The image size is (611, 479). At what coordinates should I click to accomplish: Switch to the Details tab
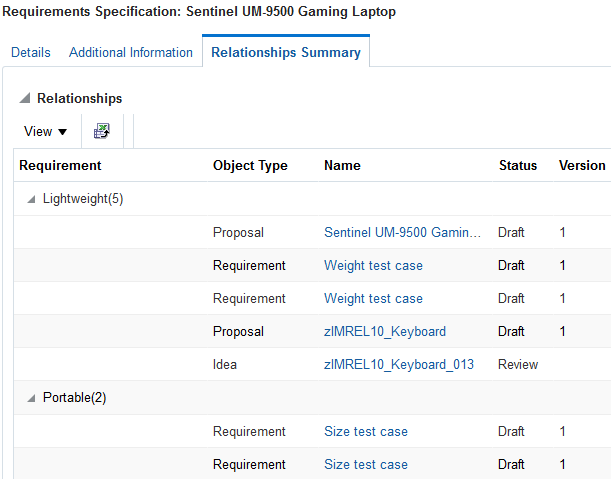(31, 52)
